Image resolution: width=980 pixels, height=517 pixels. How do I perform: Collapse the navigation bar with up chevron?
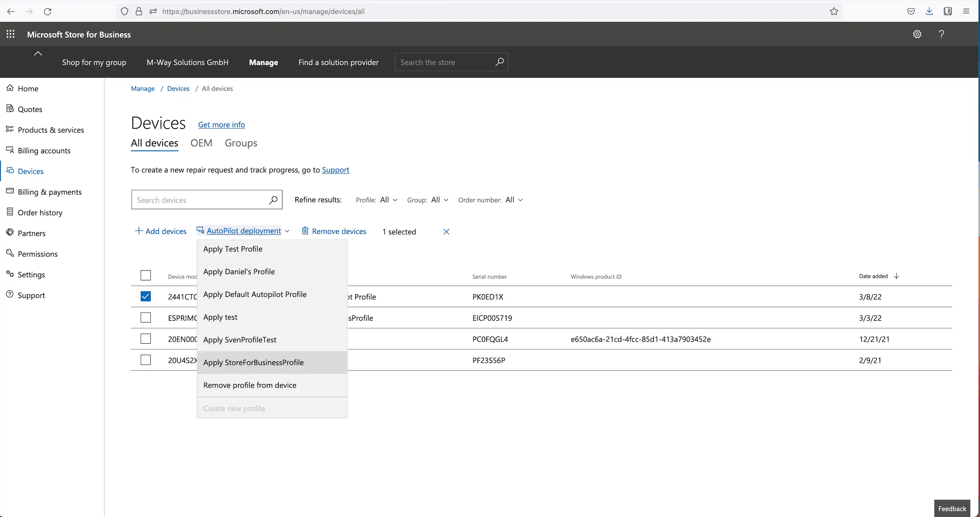point(38,54)
